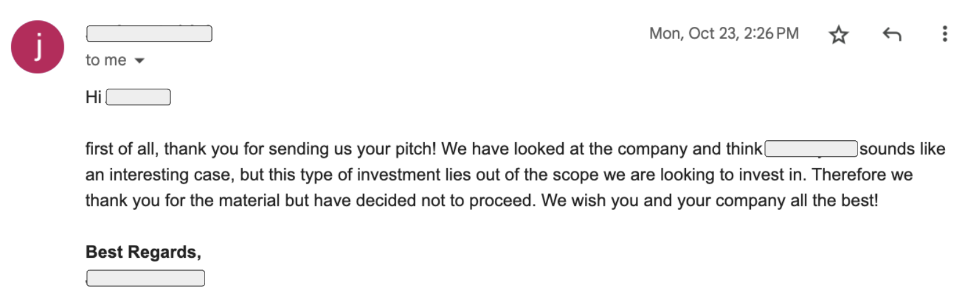
Task: Click the redacted name after "Hi"
Action: click(138, 97)
